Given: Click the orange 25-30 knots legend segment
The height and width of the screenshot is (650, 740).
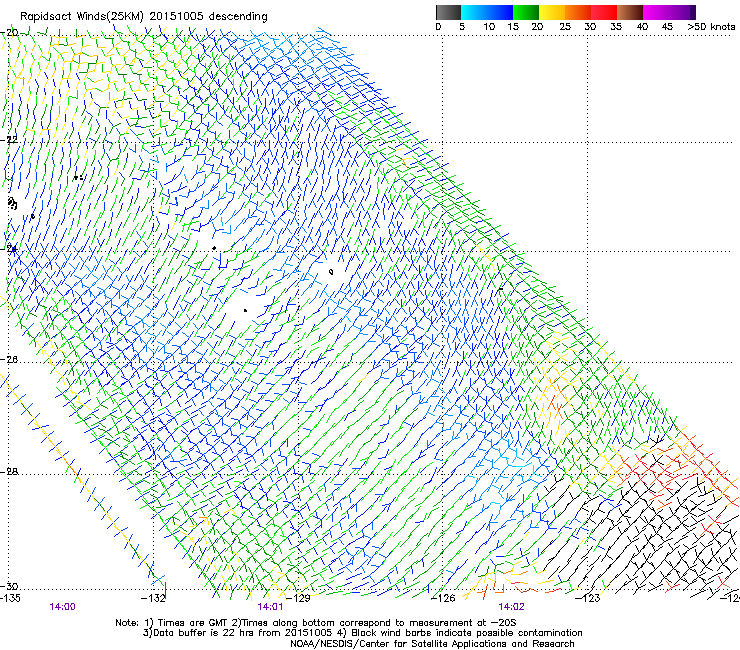Looking at the screenshot, I should (x=578, y=12).
